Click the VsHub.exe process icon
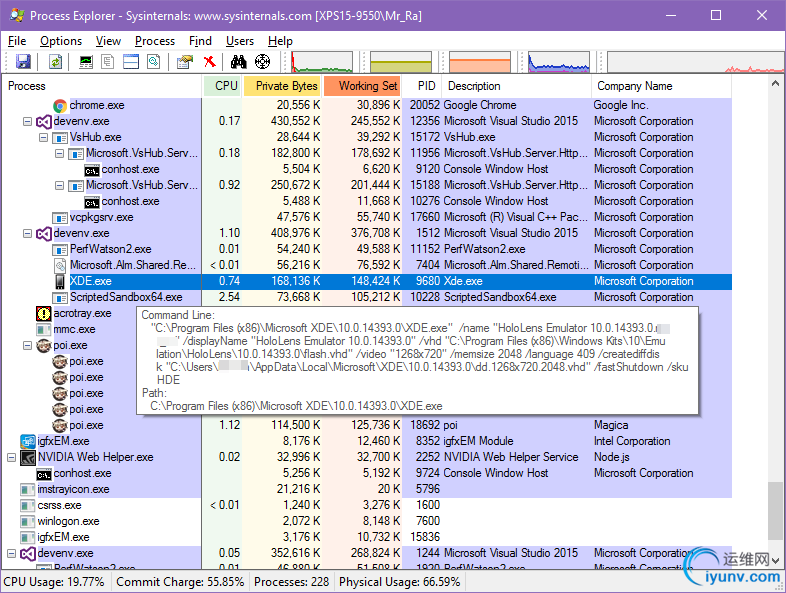 (60, 137)
